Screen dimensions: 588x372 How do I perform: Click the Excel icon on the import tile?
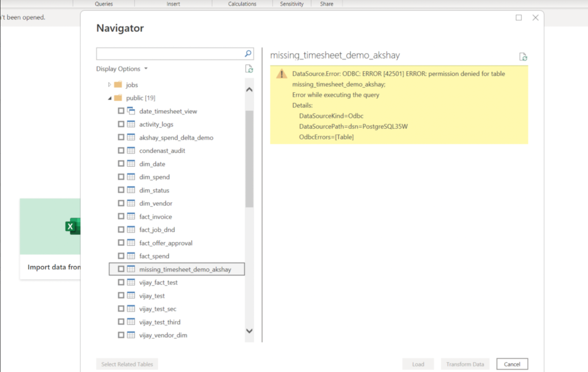coord(72,226)
